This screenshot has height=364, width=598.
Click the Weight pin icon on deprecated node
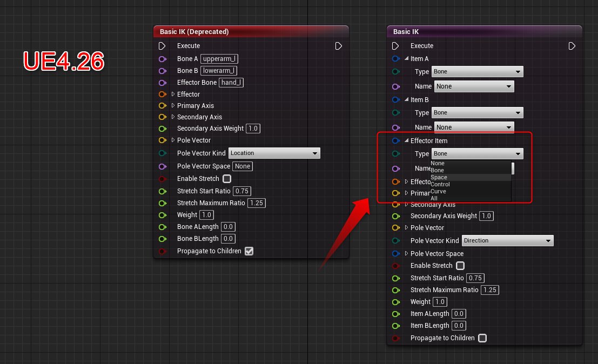(163, 214)
